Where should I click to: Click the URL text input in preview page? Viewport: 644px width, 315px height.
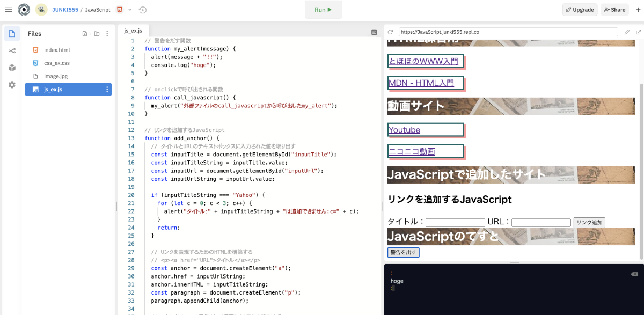click(541, 222)
